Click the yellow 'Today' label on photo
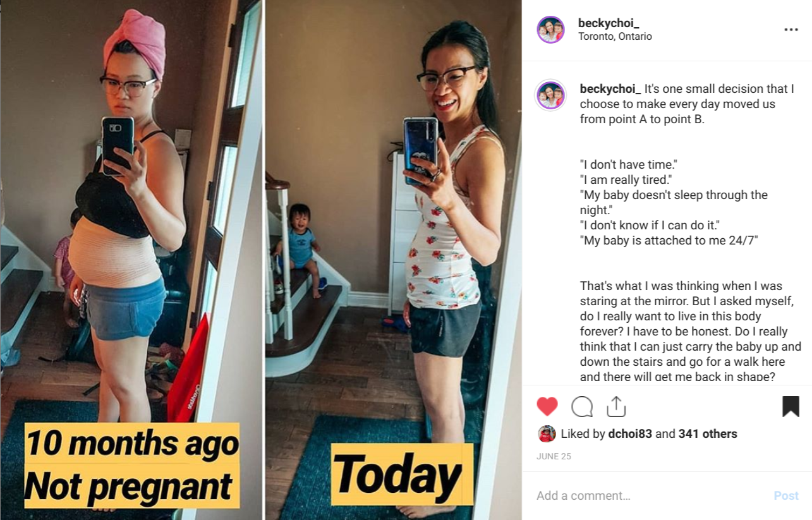Image resolution: width=812 pixels, height=520 pixels. point(402,475)
